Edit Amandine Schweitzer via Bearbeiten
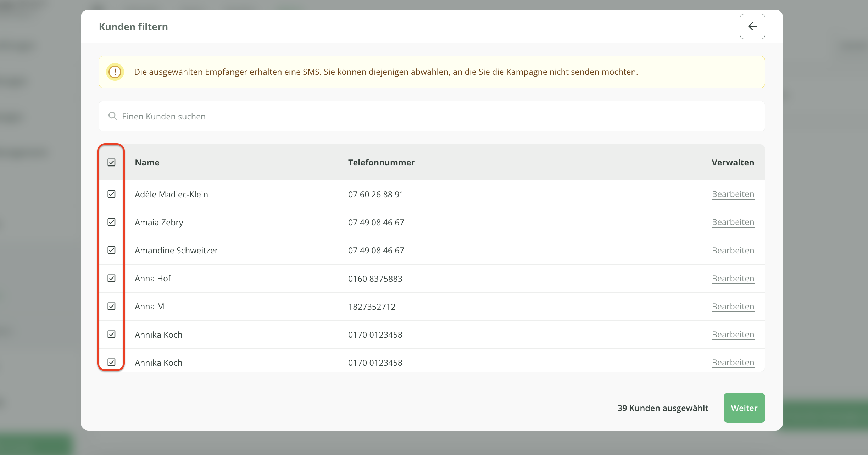The height and width of the screenshot is (455, 868). tap(733, 251)
